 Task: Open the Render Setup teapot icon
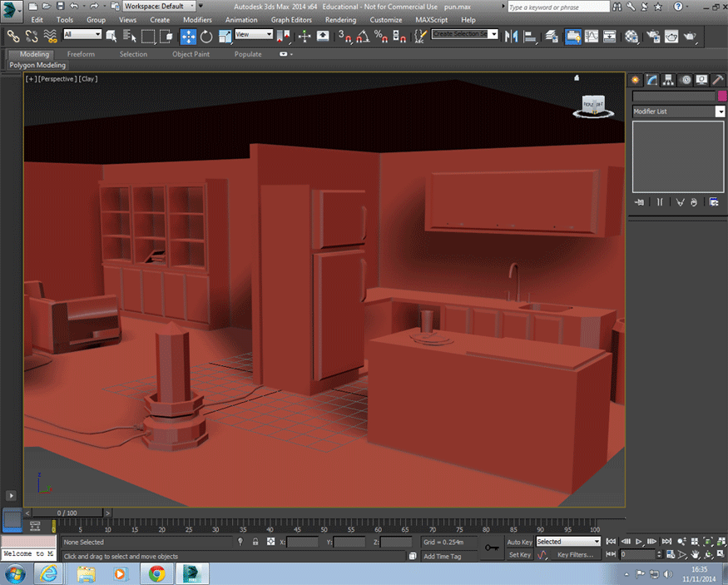pyautogui.click(x=651, y=36)
